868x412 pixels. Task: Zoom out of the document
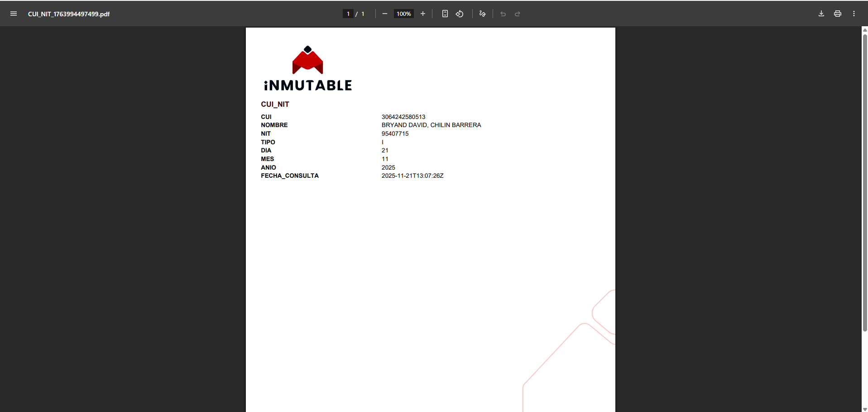pyautogui.click(x=384, y=14)
